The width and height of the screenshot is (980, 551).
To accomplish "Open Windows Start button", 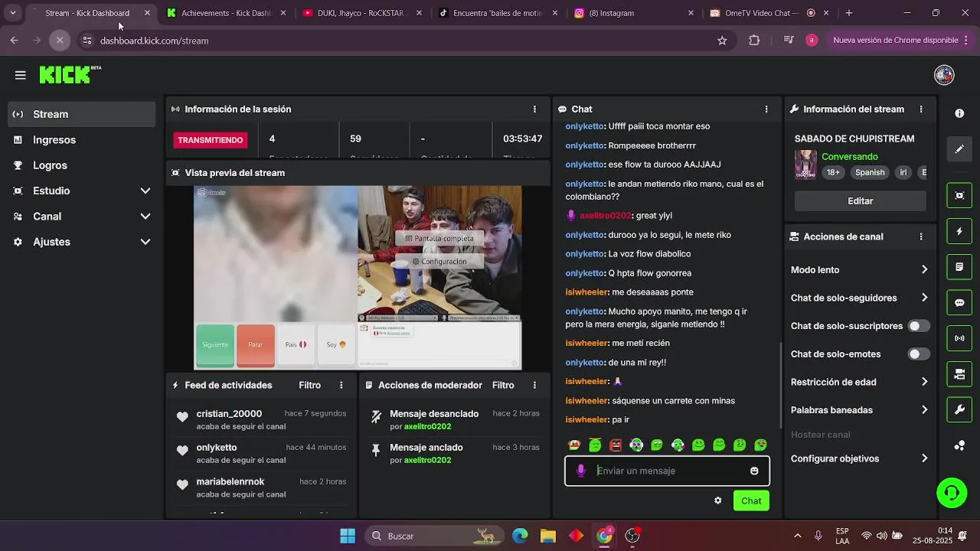I will coord(348,536).
